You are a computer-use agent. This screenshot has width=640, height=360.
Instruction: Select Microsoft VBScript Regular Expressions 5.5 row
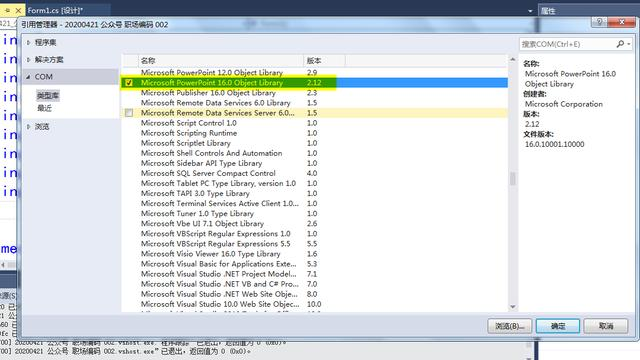[x=314, y=244]
